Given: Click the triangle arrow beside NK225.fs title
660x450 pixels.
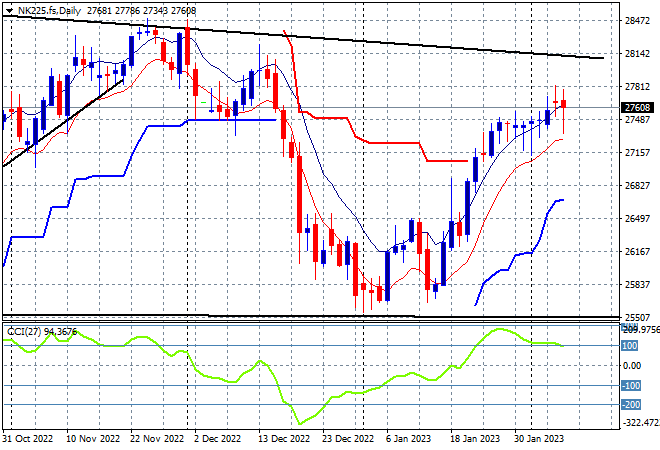Looking at the screenshot, I should [x=9, y=11].
